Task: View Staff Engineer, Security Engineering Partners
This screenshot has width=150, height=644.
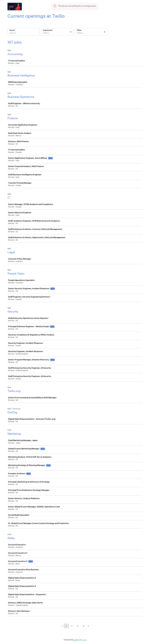Action: click(x=75, y=298)
